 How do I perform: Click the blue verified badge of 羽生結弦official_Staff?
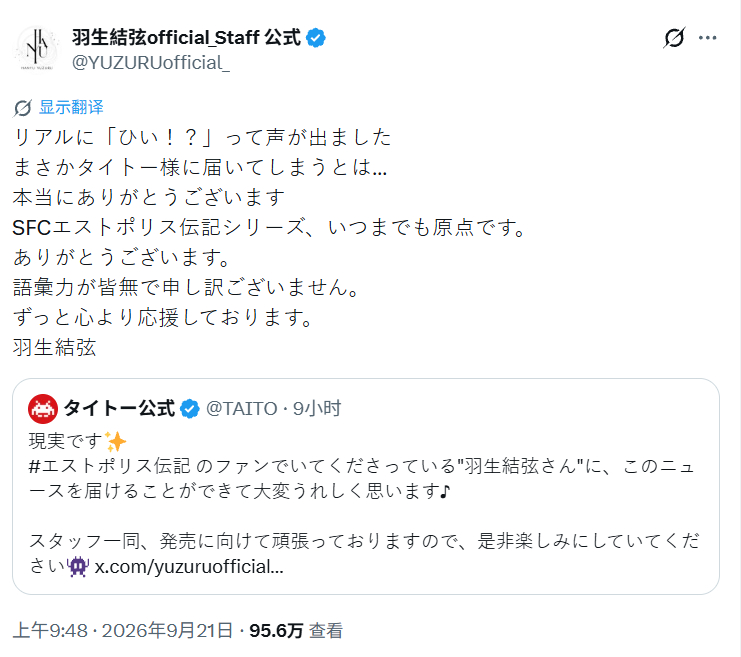pos(316,38)
